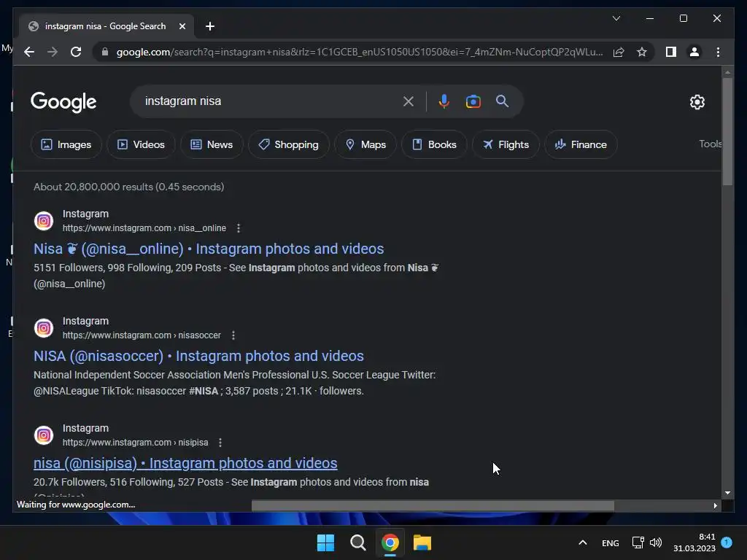Screen dimensions: 747x560
Task: Click the nisasoccer URL breadcrumb
Action: [142, 335]
